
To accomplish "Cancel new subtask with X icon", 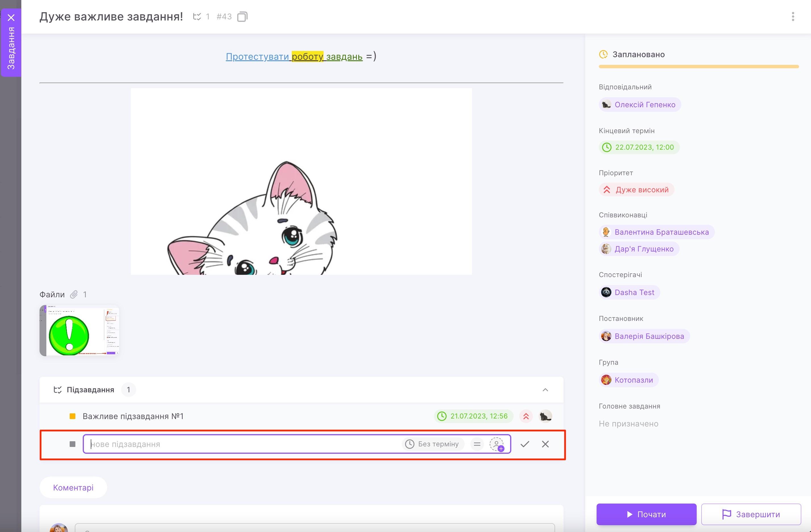I will point(545,444).
